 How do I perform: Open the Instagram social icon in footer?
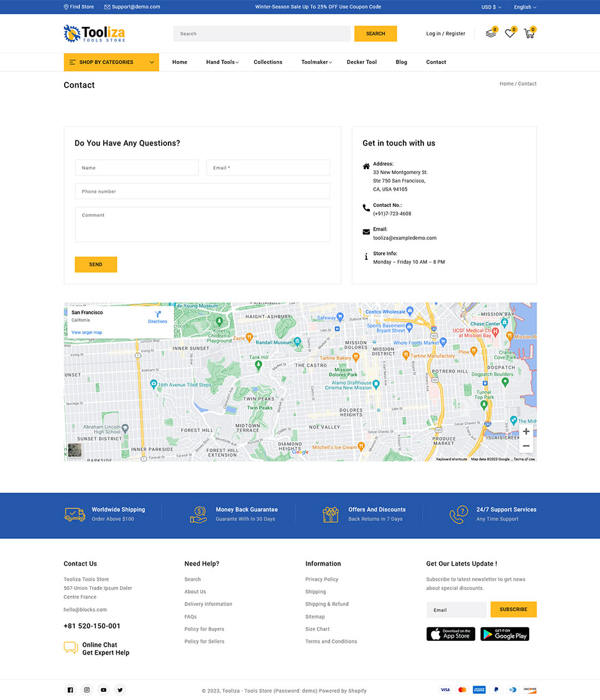coord(87,689)
